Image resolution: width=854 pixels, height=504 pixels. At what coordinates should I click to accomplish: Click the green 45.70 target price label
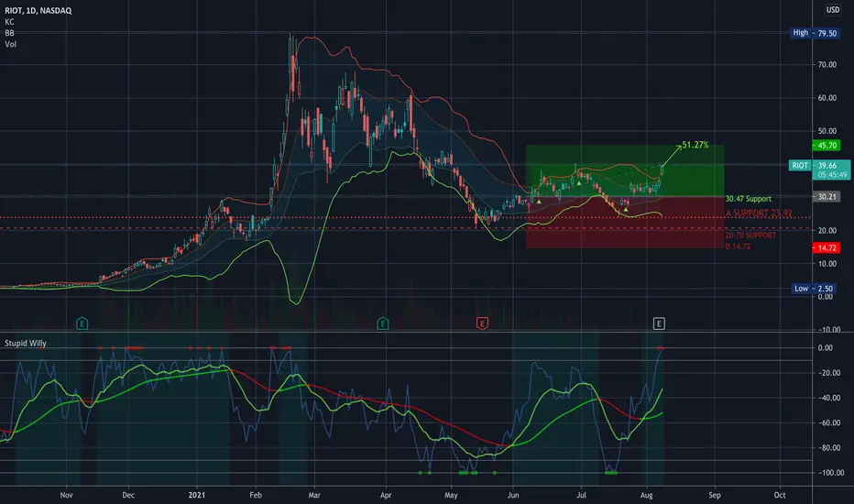pyautogui.click(x=827, y=146)
